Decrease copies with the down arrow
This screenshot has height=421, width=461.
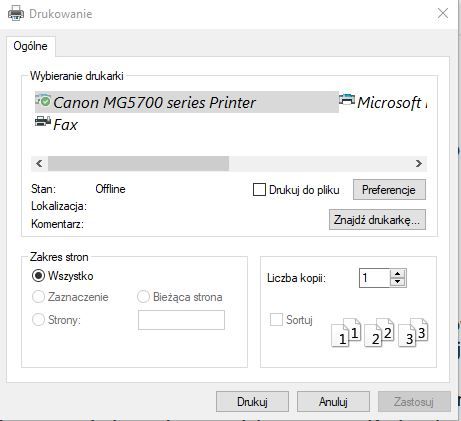pos(397,282)
